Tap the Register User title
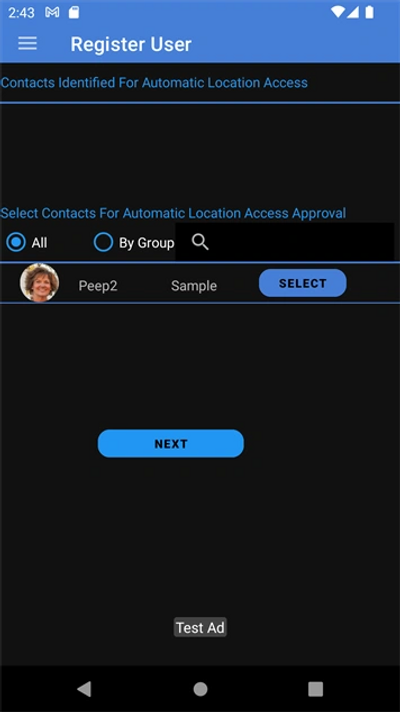 (x=131, y=44)
